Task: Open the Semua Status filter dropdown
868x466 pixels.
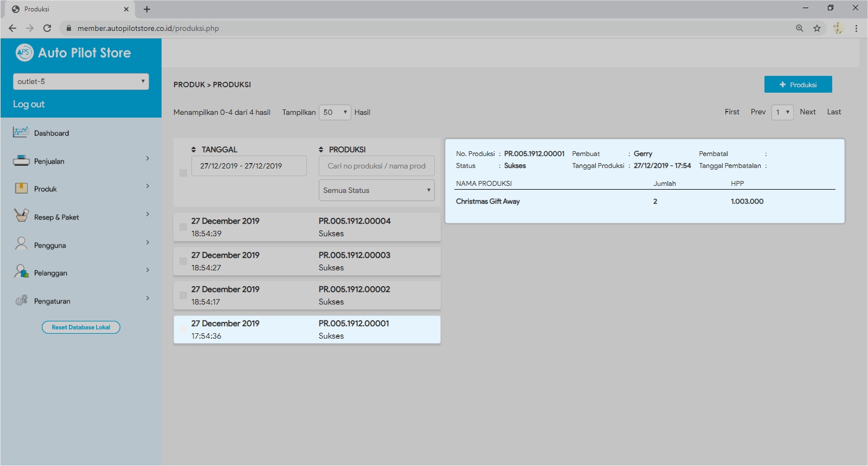Action: [x=376, y=190]
